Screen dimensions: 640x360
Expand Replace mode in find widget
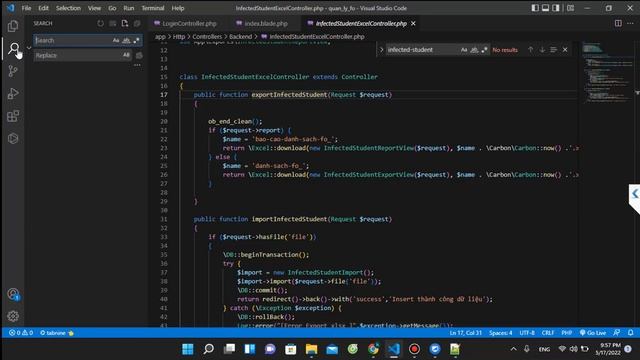pyautogui.click(x=382, y=50)
